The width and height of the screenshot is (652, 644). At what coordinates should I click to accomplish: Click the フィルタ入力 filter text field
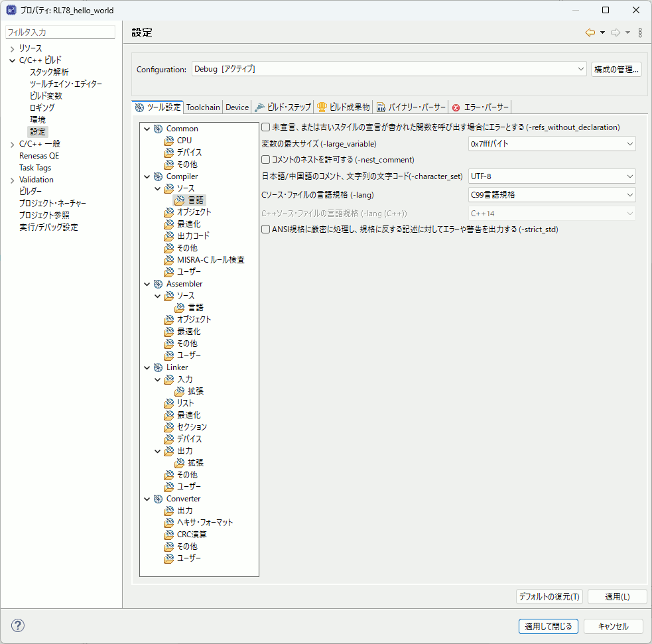click(60, 32)
